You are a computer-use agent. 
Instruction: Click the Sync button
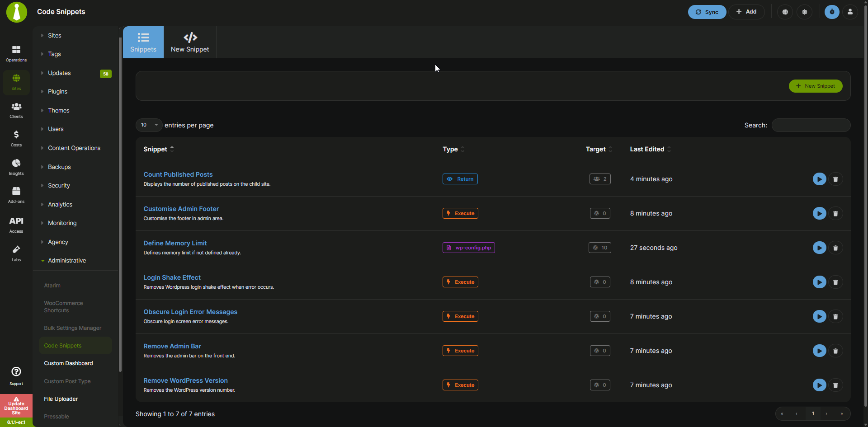pyautogui.click(x=707, y=12)
